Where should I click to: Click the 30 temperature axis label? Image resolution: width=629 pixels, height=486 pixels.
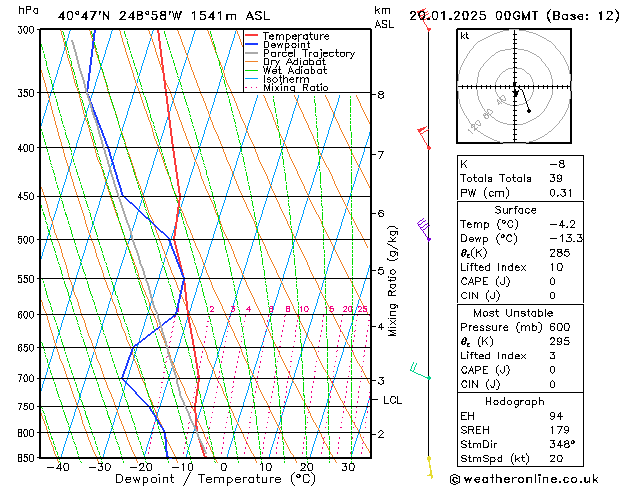click(348, 467)
